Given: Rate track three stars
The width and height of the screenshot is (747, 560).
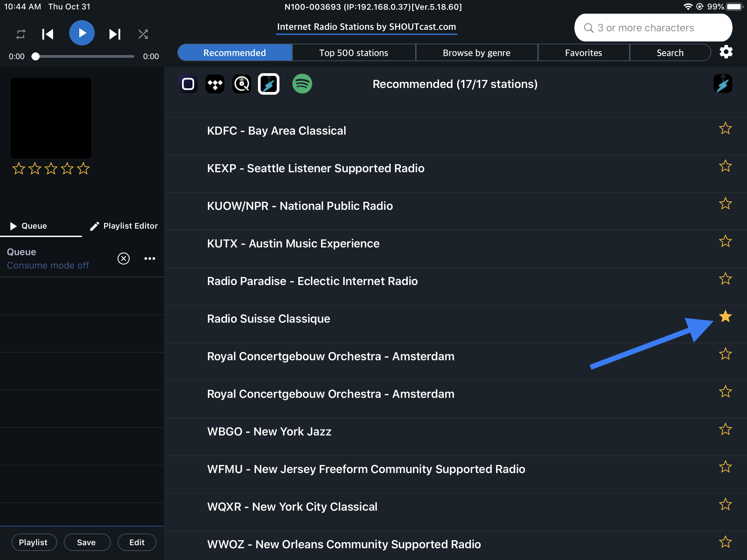Looking at the screenshot, I should pos(51,169).
